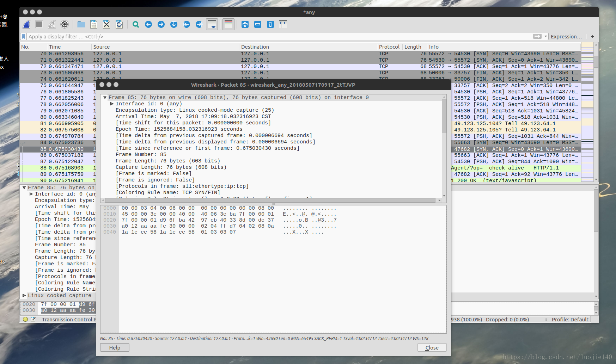
Task: Add a display filter button with plus
Action: coord(593,37)
